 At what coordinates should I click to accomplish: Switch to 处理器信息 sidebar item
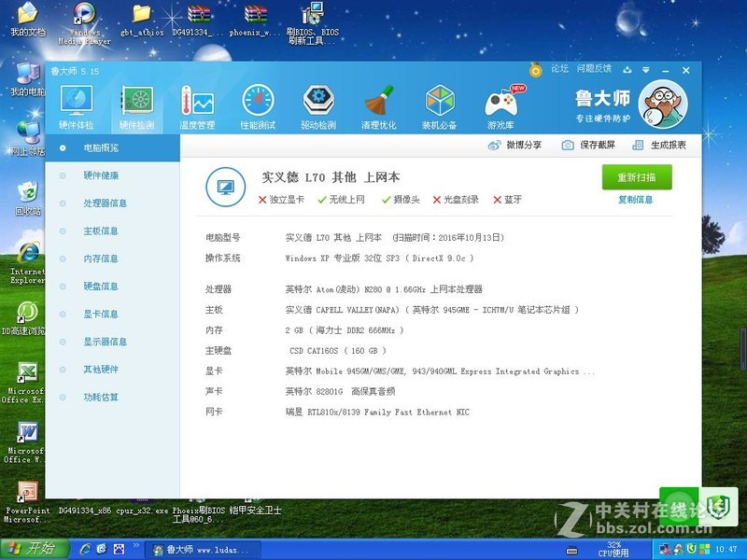(105, 203)
